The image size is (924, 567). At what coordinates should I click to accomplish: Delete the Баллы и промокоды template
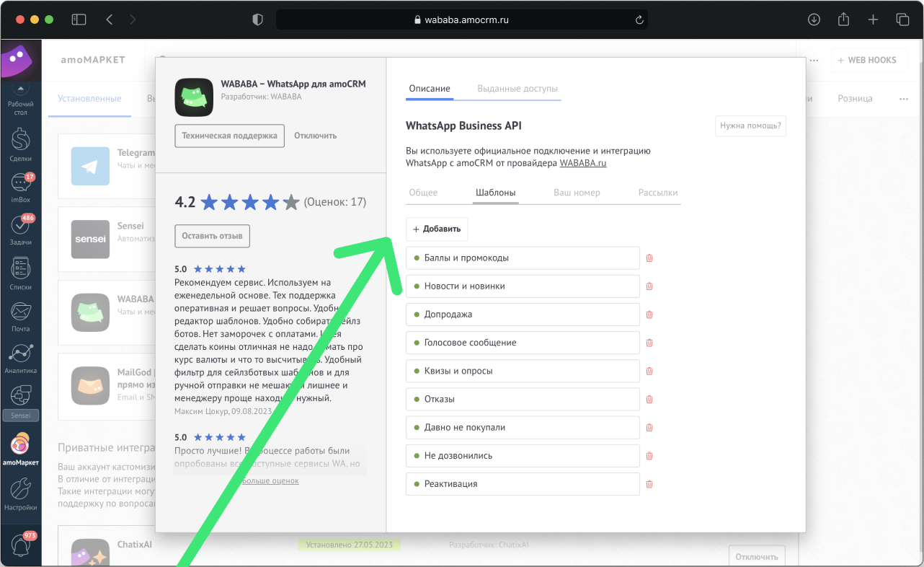[649, 258]
